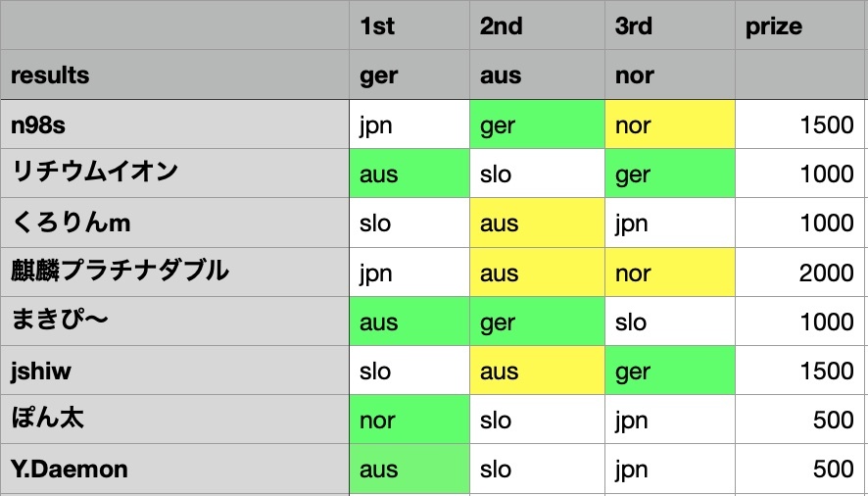Click the 麒麟プラチナダブル name cell
The image size is (868, 496).
point(175,273)
